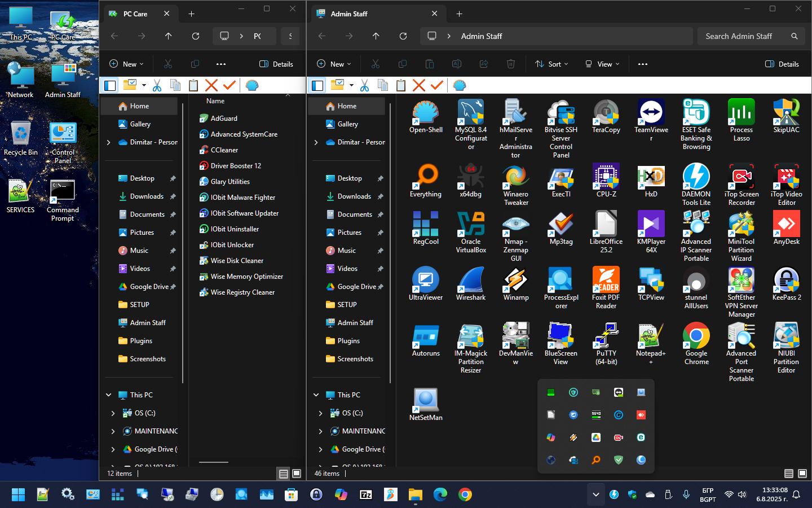
Task: Open the TCPView shortcut
Action: pyautogui.click(x=651, y=284)
